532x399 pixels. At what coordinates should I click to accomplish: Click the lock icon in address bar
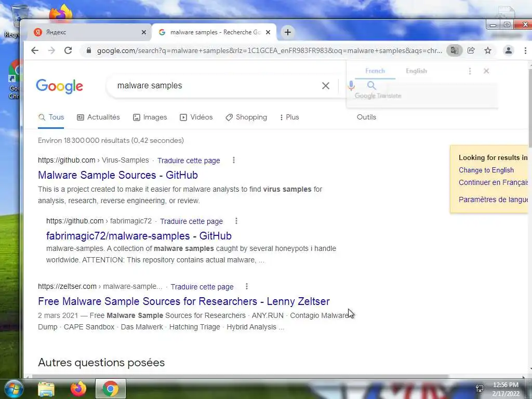pos(88,50)
